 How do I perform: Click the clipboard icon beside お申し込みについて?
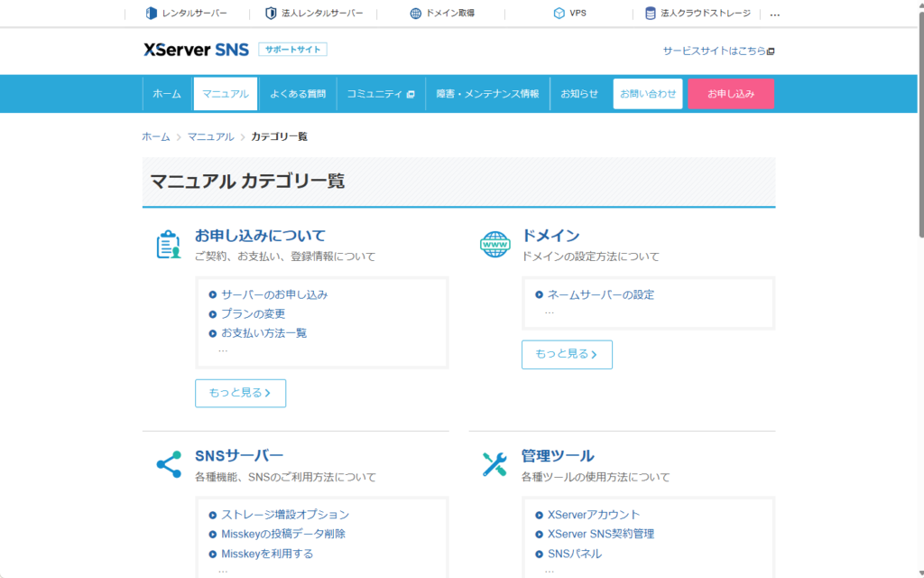pos(169,244)
